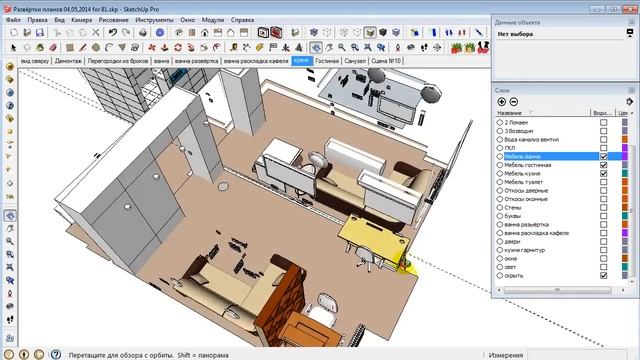Uncheck visibility of скрыть layer
Image resolution: width=640 pixels, height=360 pixels.
click(603, 276)
